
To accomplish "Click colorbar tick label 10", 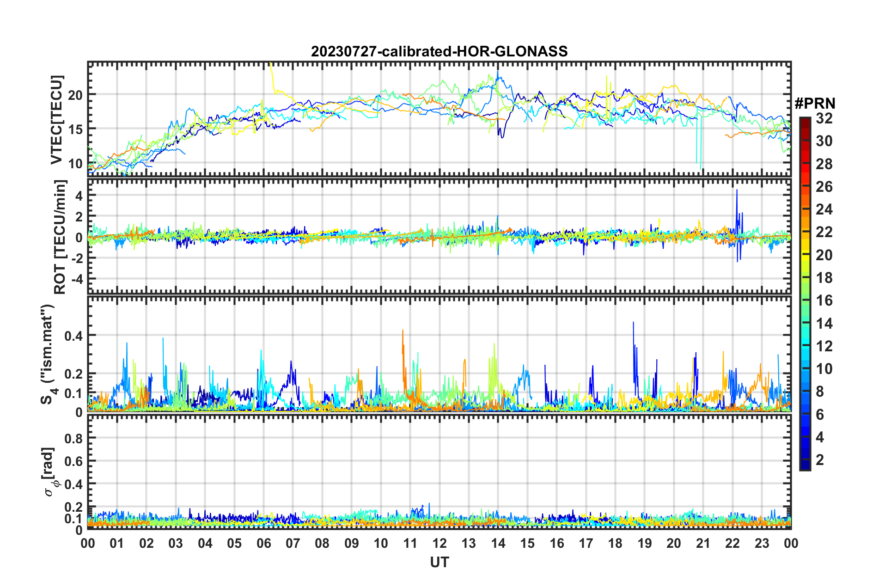I will pos(824,369).
